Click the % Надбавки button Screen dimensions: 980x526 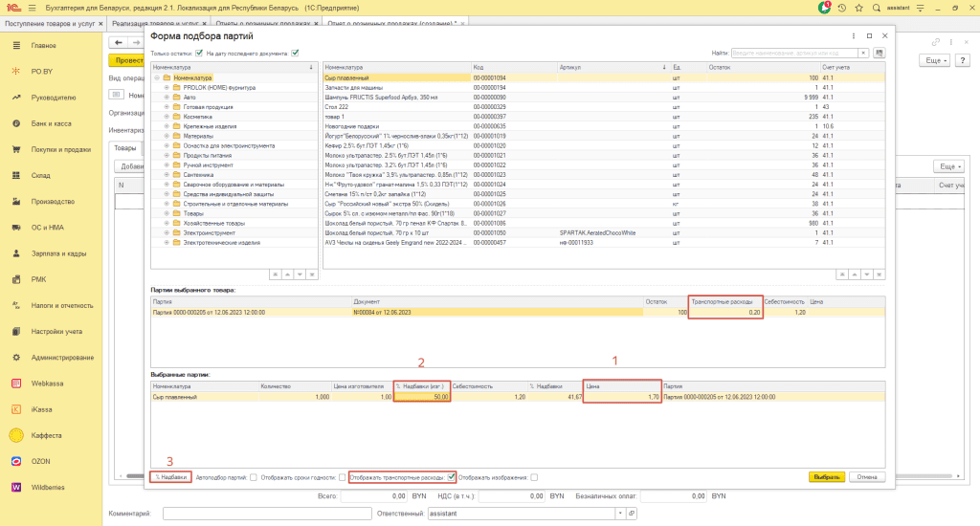[171, 477]
